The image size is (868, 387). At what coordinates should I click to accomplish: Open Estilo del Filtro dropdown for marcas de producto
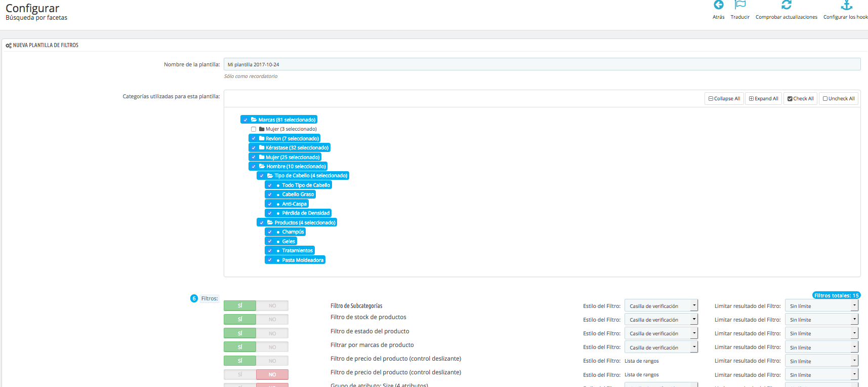(661, 347)
